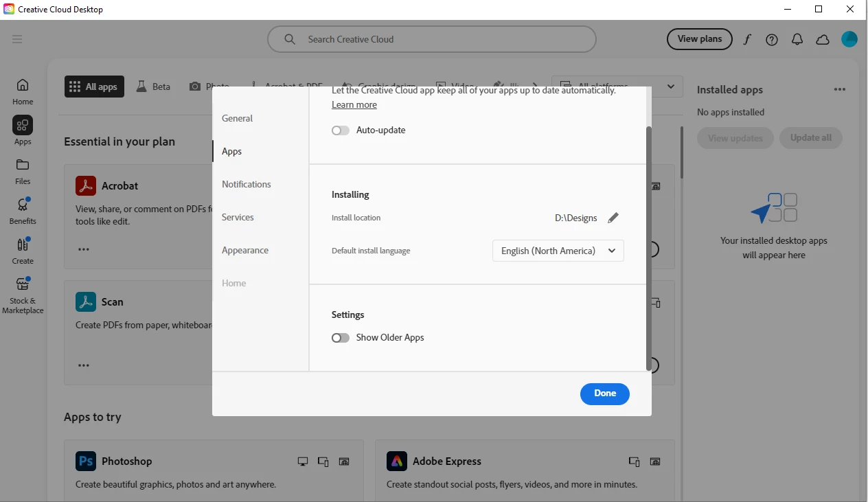This screenshot has width=868, height=502.
Task: Toggle the Auto-update switch
Action: [x=341, y=130]
